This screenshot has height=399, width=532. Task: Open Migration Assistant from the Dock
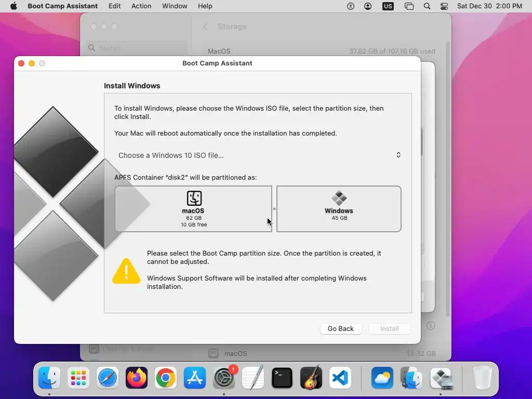coord(411,378)
